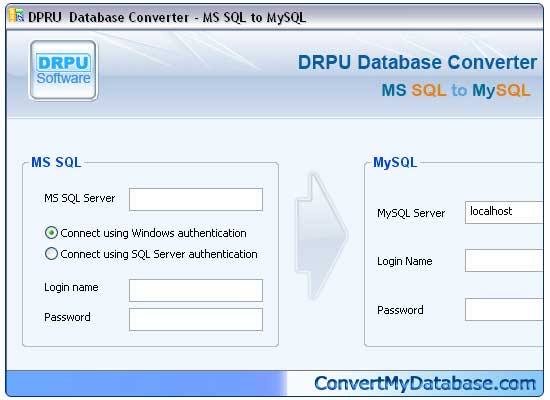This screenshot has width=550, height=400.
Task: Click the "DRPU Database Converter" banner title
Action: [417, 62]
